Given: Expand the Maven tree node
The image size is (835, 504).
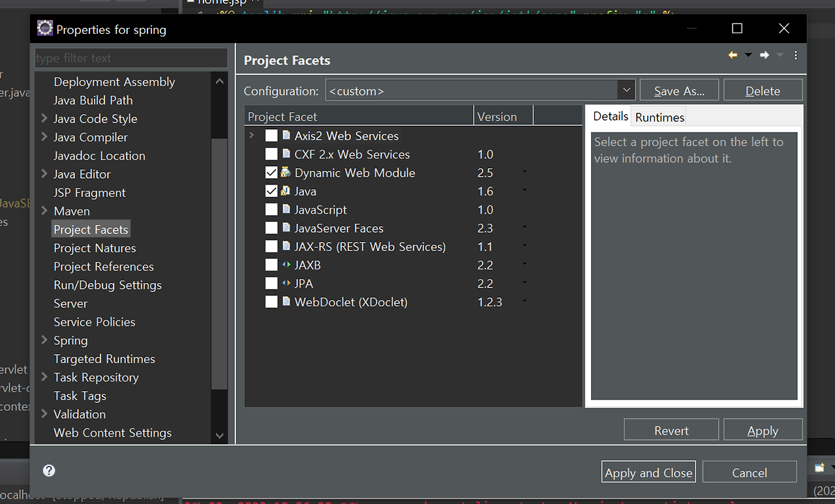Looking at the screenshot, I should click(44, 211).
